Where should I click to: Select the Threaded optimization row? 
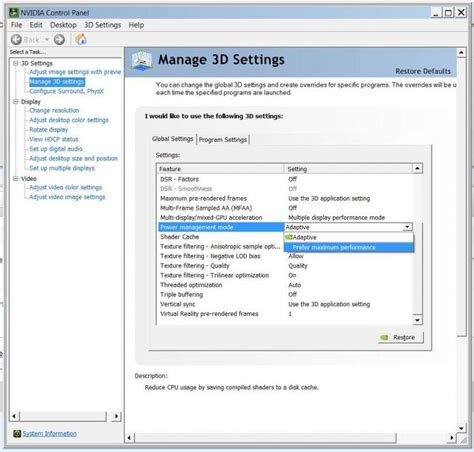pos(285,285)
